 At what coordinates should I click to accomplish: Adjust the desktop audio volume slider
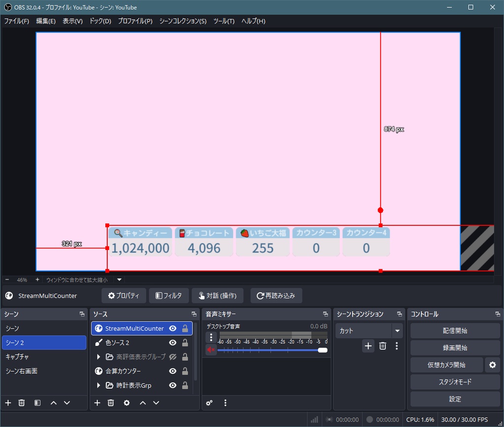coord(323,350)
